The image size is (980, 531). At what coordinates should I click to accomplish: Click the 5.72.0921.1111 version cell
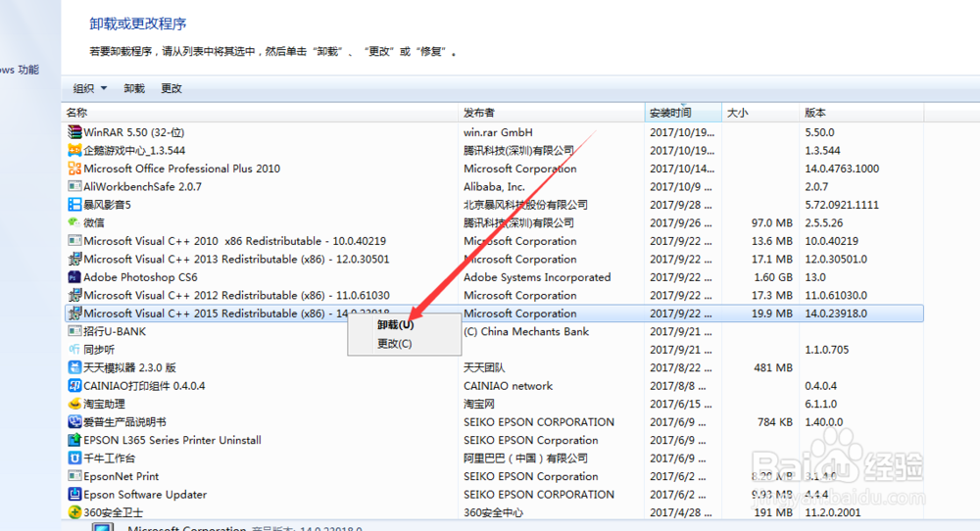tap(842, 205)
